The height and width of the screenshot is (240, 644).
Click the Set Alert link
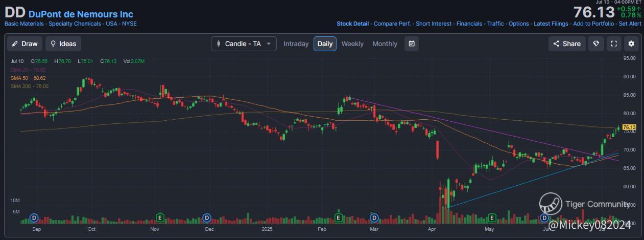click(x=630, y=24)
